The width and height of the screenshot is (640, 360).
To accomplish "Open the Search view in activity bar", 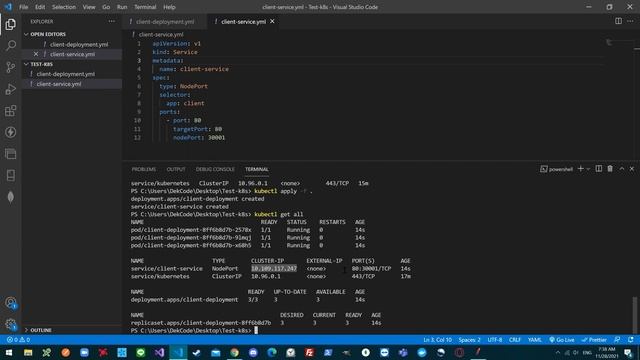I will 11,45.
